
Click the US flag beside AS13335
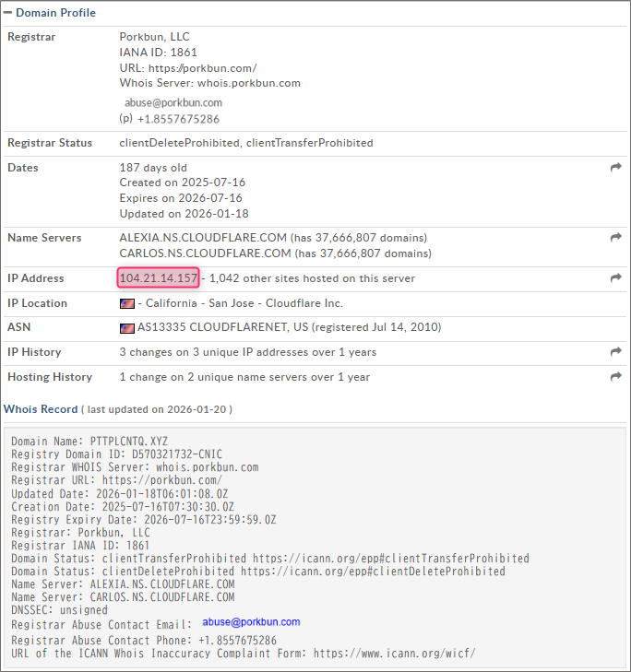click(126, 328)
